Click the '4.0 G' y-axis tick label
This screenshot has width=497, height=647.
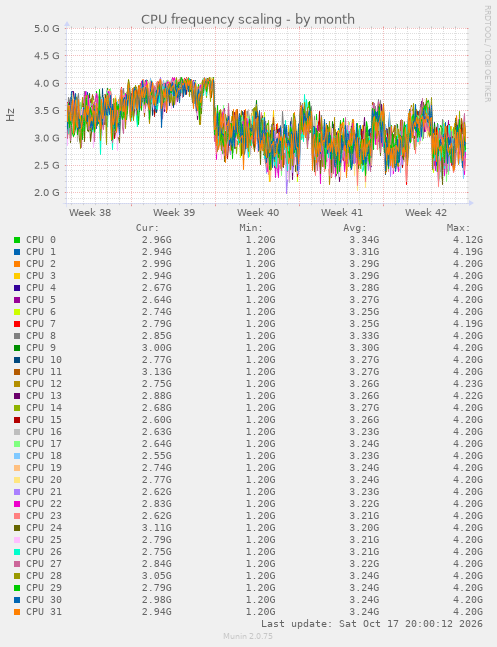pos(47,83)
